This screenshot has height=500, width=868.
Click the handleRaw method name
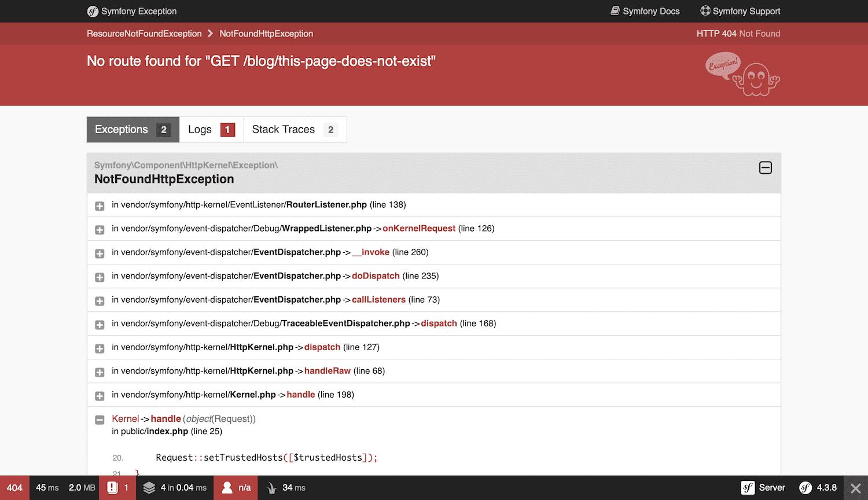(x=328, y=371)
